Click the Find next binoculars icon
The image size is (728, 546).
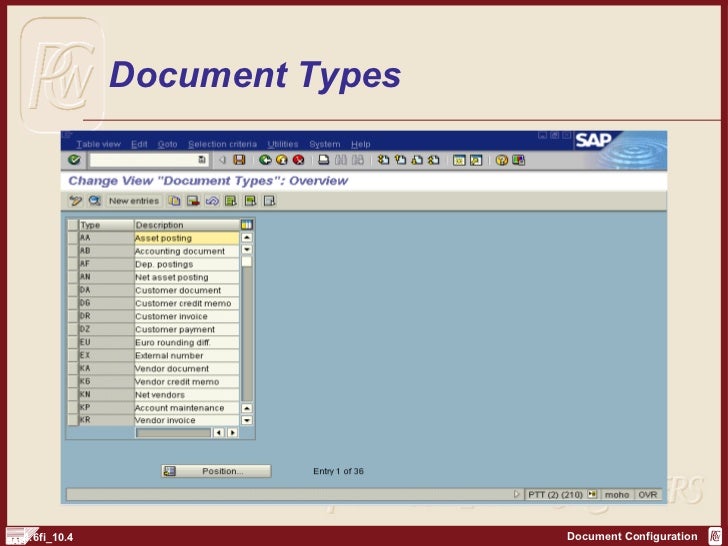click(358, 160)
